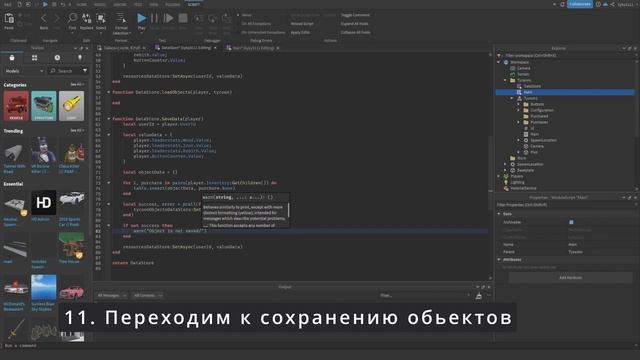This screenshot has width=640, height=360.
Task: Open the Toolbox Marketplace bag tab
Action: [x=12, y=58]
